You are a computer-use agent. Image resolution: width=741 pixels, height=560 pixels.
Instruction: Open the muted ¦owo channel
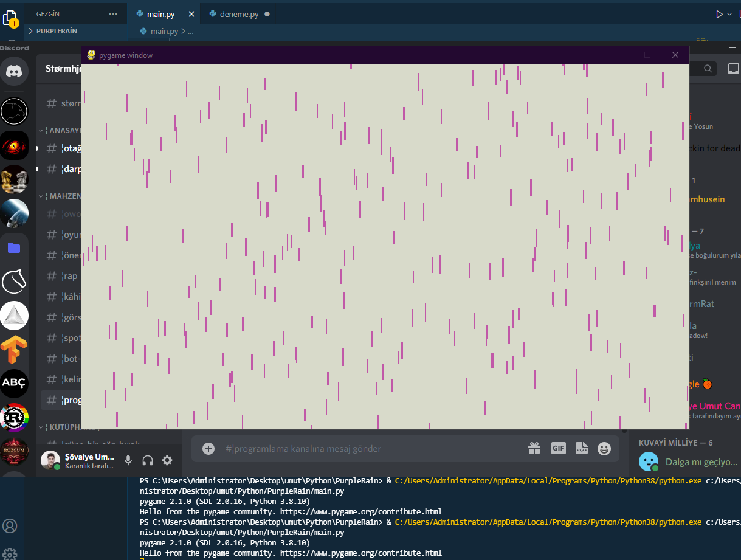point(61,214)
